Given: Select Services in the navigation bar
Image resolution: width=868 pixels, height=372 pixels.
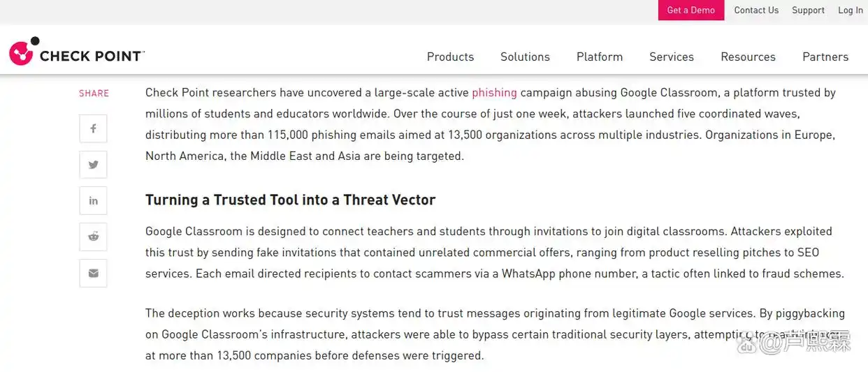Looking at the screenshot, I should coord(672,57).
